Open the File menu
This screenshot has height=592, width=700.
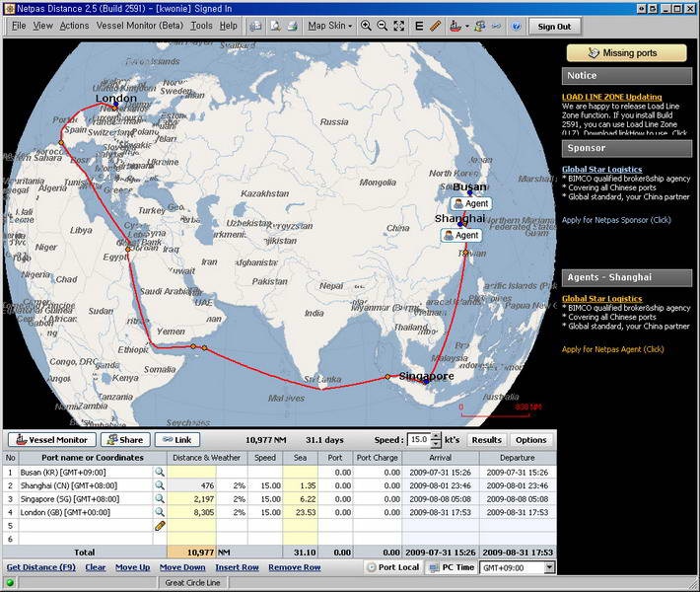click(x=19, y=26)
